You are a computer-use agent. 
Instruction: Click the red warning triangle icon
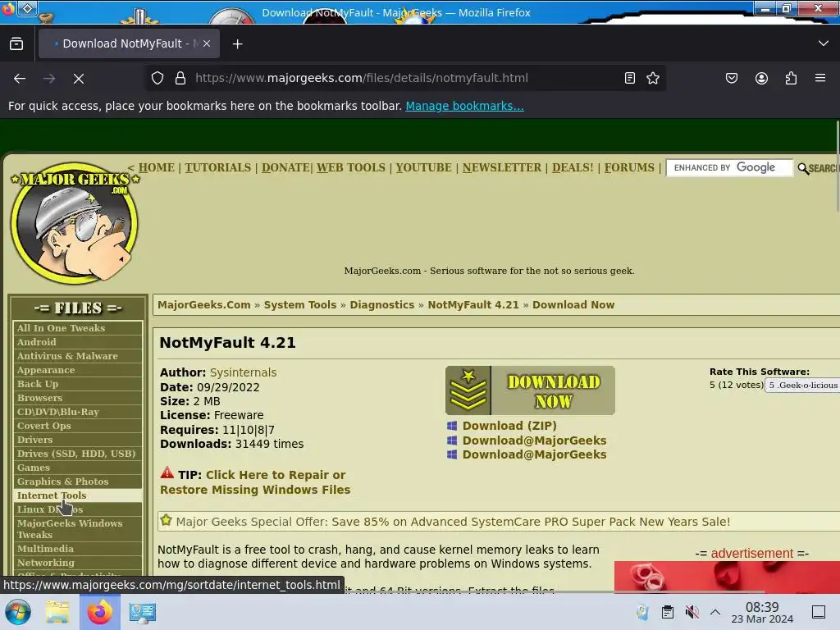click(x=167, y=473)
